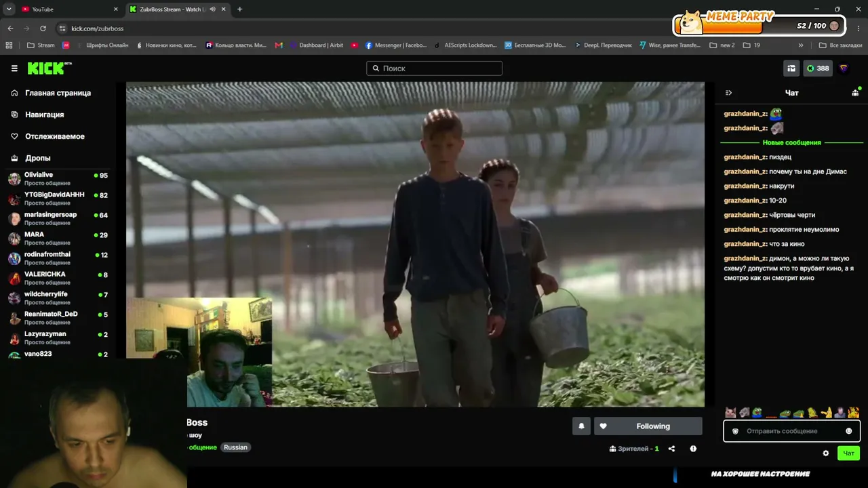Image resolution: width=868 pixels, height=488 pixels.
Task: Report the stream with exclamation icon
Action: click(693, 449)
